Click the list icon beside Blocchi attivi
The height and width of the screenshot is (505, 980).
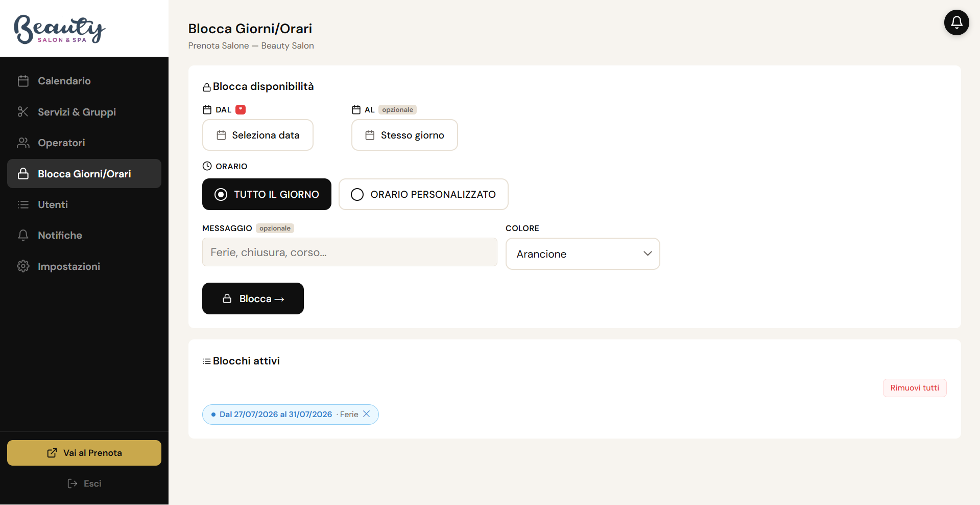tap(207, 361)
